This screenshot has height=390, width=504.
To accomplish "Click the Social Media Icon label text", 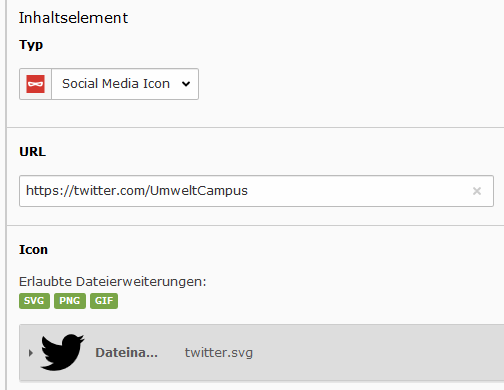I will click(x=116, y=84).
